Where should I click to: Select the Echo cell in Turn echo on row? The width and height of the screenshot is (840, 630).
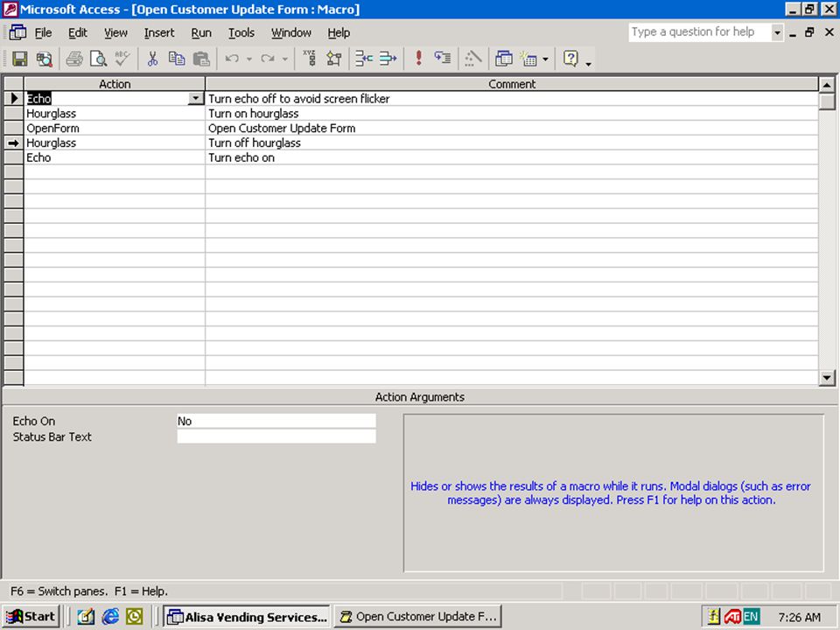pyautogui.click(x=115, y=157)
